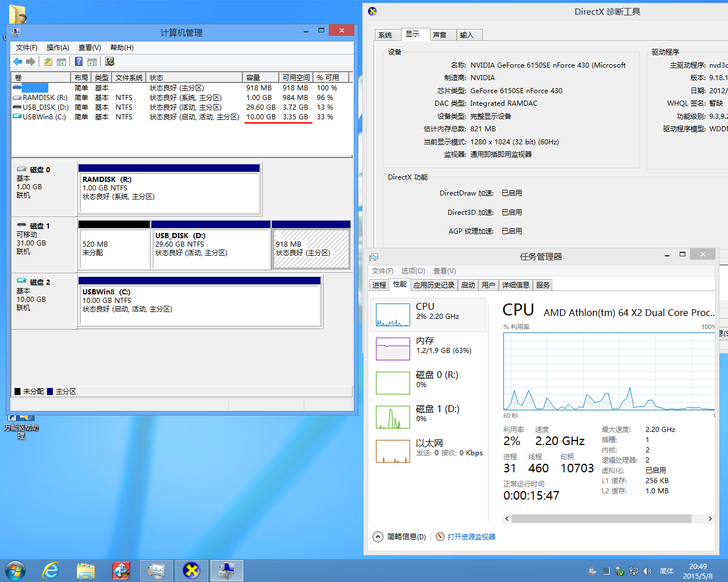The height and width of the screenshot is (582, 728).
Task: Open 帮助(H) menu in Computer Management
Action: point(122,48)
